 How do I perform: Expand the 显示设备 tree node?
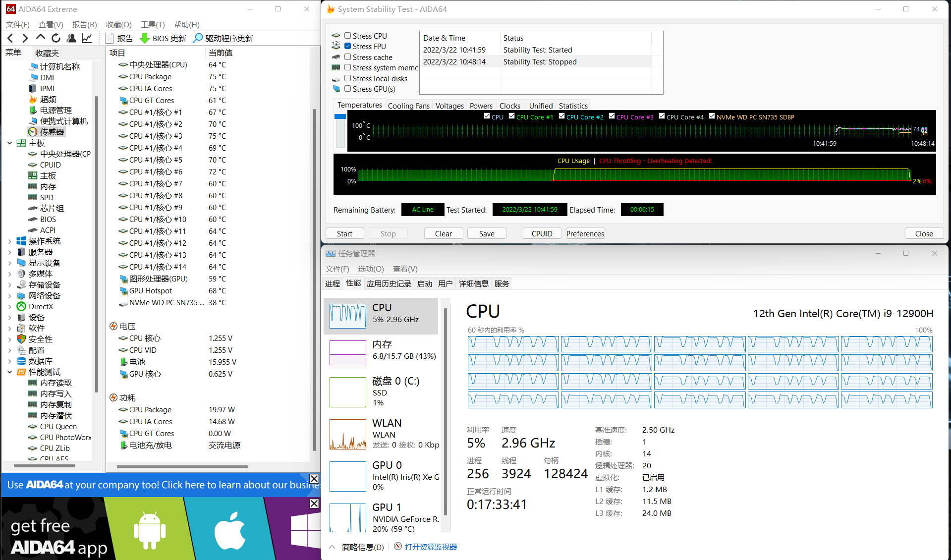tap(9, 263)
